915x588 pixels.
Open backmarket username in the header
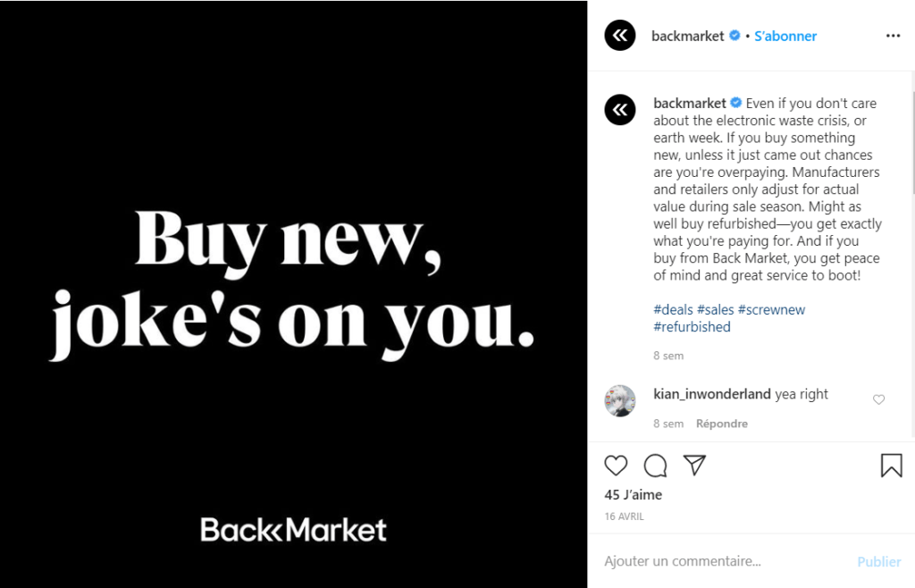[x=687, y=37]
